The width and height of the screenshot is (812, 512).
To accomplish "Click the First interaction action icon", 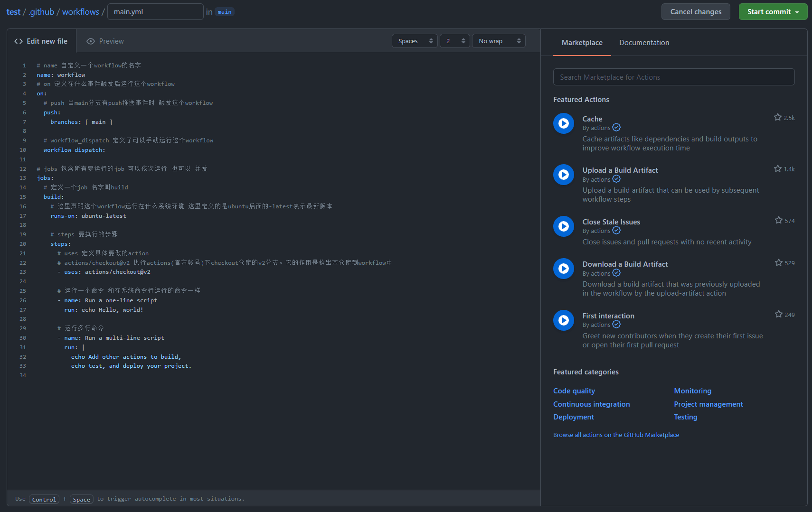I will coord(563,320).
